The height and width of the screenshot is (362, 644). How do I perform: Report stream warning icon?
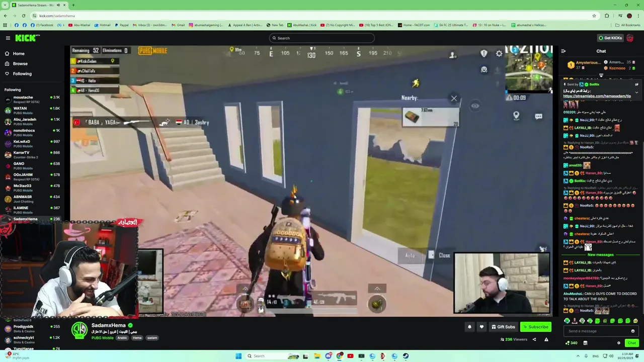pyautogui.click(x=546, y=339)
